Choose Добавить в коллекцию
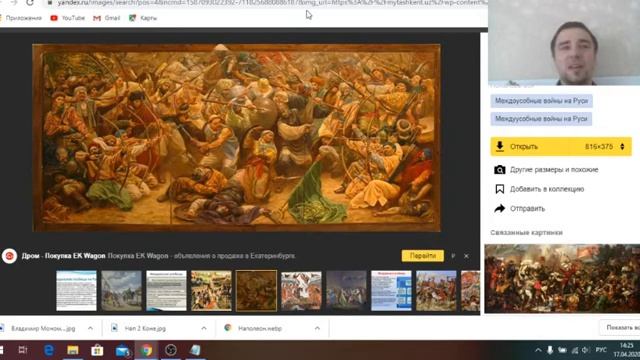 coord(547,189)
